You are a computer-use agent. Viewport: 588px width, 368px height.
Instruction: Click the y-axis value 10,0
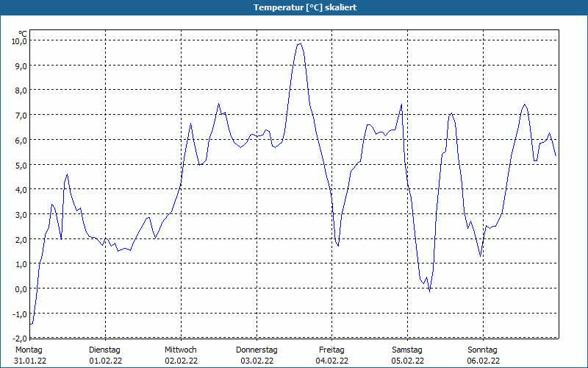click(19, 41)
